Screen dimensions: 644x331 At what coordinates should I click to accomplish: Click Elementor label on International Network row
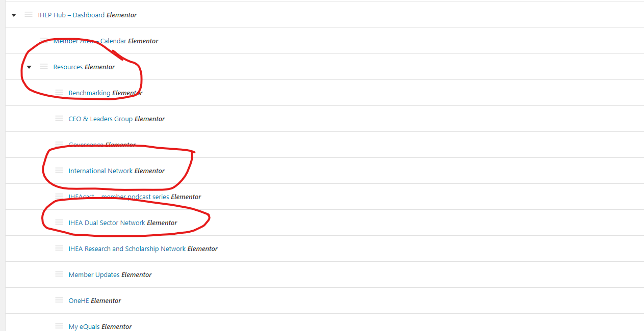coord(149,171)
